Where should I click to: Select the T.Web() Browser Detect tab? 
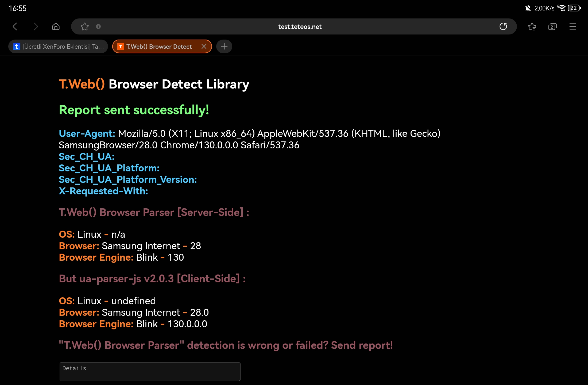(x=162, y=47)
